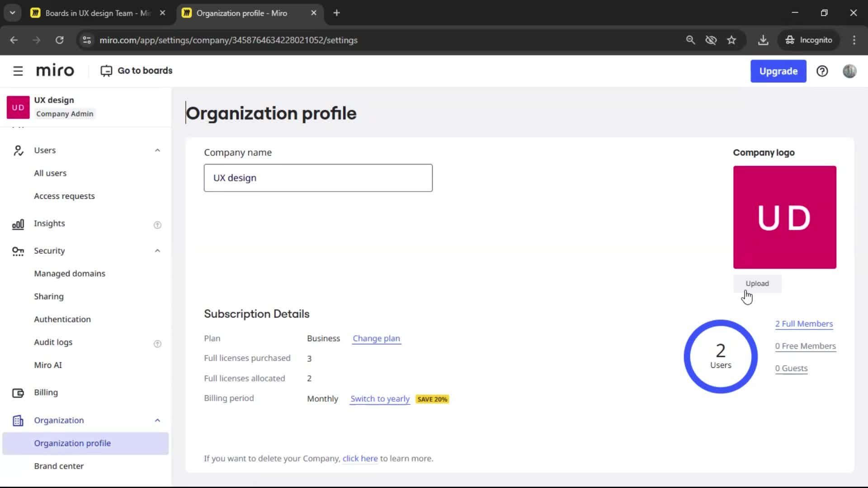The image size is (868, 488).
Task: Click the Insights bar chart icon
Action: pyautogui.click(x=18, y=224)
